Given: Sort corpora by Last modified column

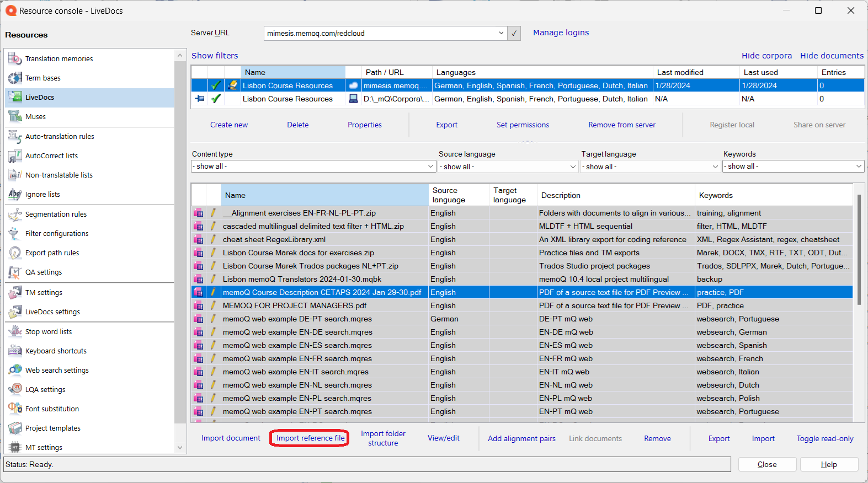Looking at the screenshot, I should pyautogui.click(x=696, y=72).
